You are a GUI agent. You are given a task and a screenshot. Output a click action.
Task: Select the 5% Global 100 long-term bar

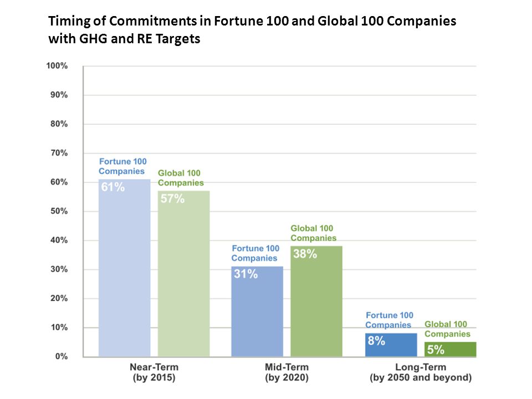(x=450, y=350)
